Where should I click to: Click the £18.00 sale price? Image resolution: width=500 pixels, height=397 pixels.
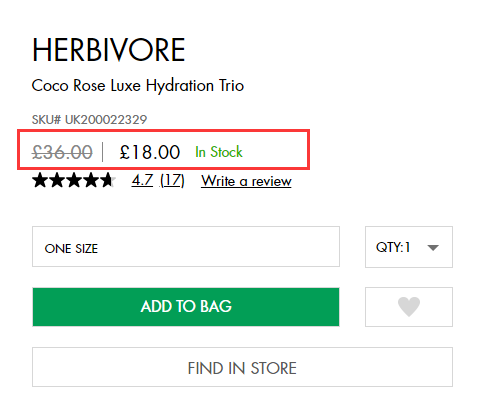tap(150, 152)
